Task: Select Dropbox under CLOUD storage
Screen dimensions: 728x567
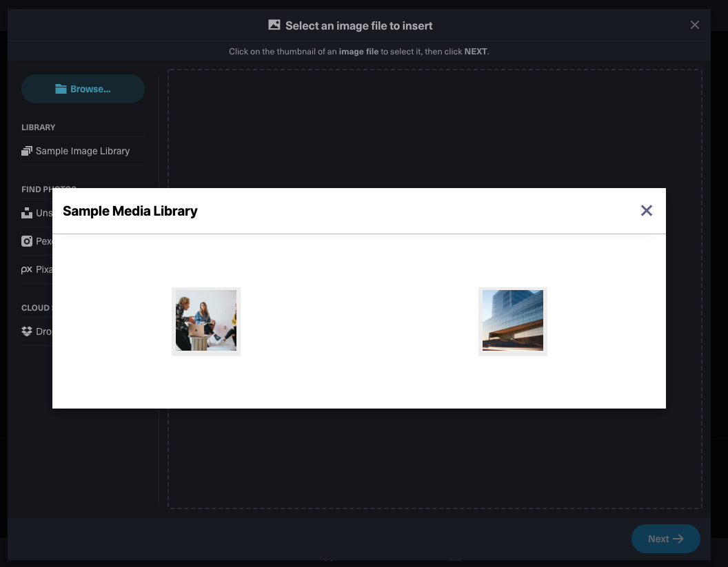Action: (43, 331)
